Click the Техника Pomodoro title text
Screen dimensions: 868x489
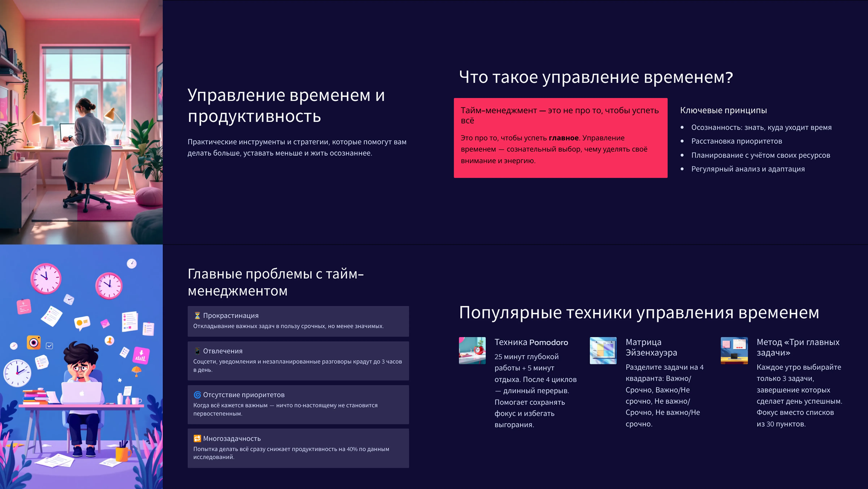click(531, 342)
